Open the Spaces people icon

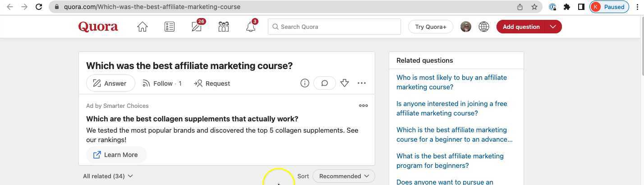coord(224,27)
